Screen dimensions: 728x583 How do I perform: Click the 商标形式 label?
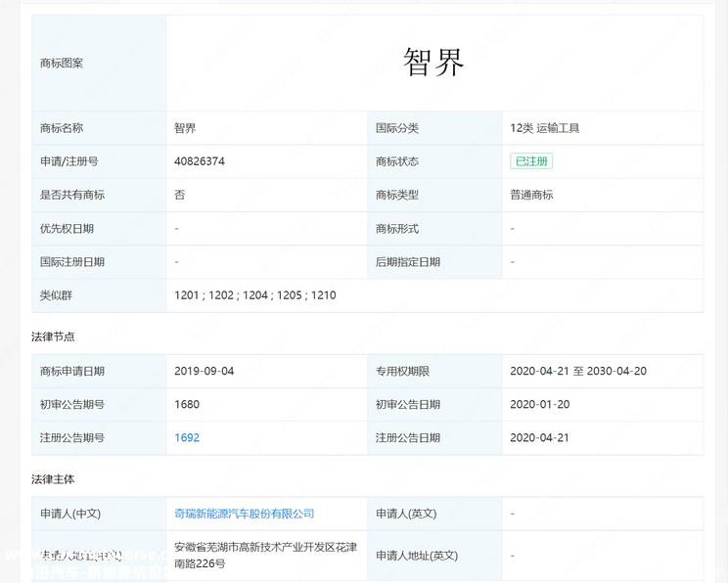[x=397, y=228]
